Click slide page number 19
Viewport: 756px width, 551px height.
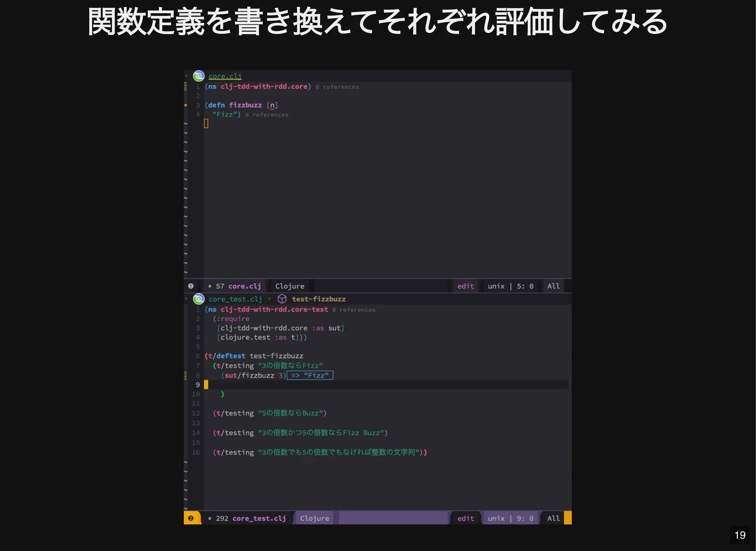pos(740,535)
